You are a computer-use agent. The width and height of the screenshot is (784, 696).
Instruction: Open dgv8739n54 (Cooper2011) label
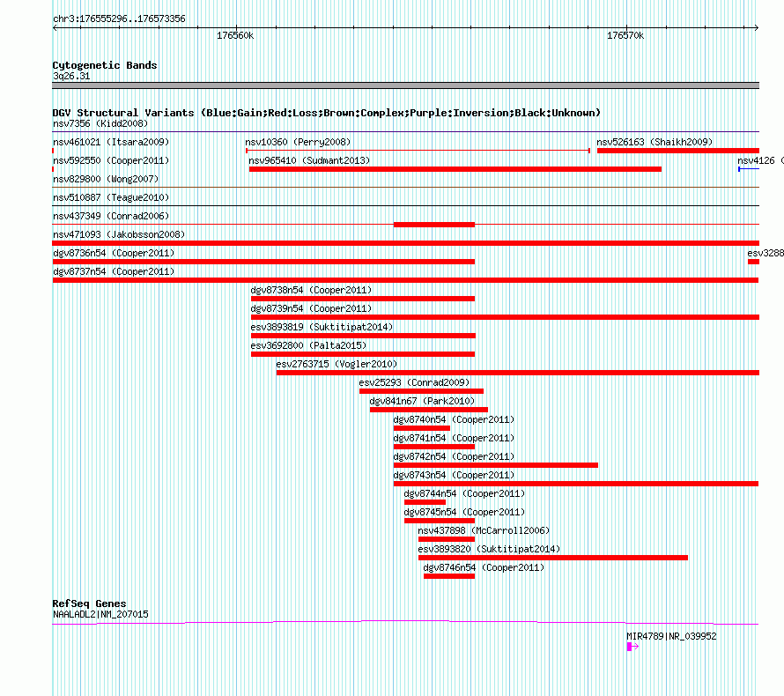(x=312, y=308)
